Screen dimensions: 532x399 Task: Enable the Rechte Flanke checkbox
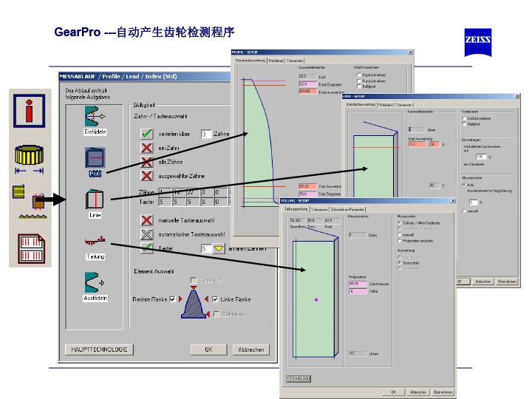(x=172, y=299)
